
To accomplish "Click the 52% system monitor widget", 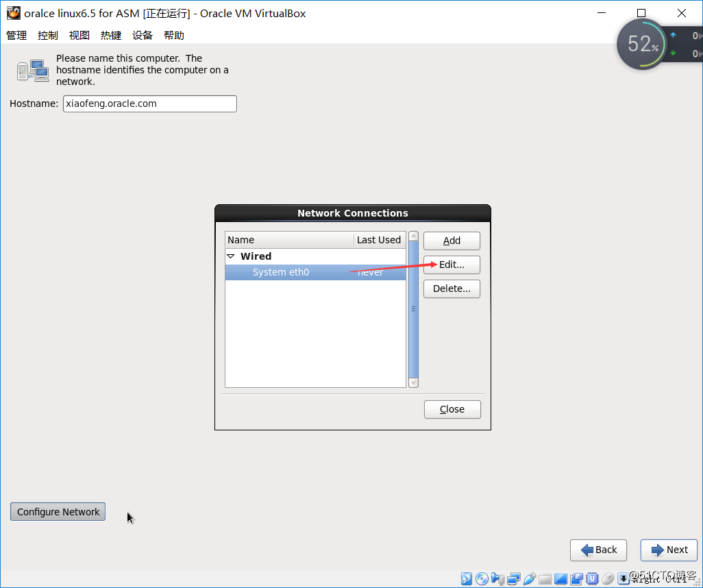I will (x=641, y=44).
